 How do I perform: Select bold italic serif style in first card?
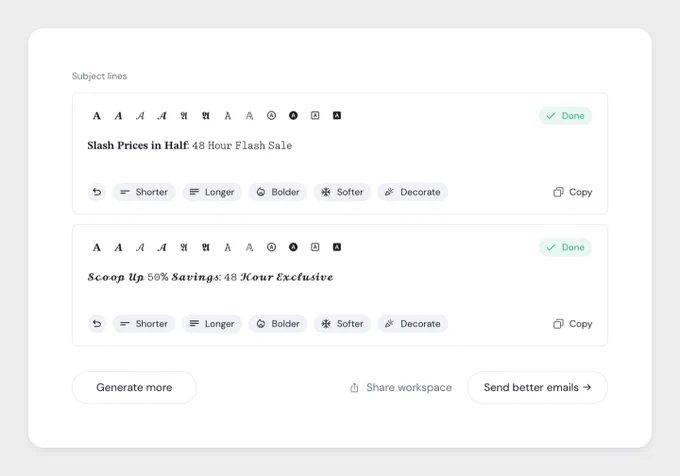pos(118,116)
